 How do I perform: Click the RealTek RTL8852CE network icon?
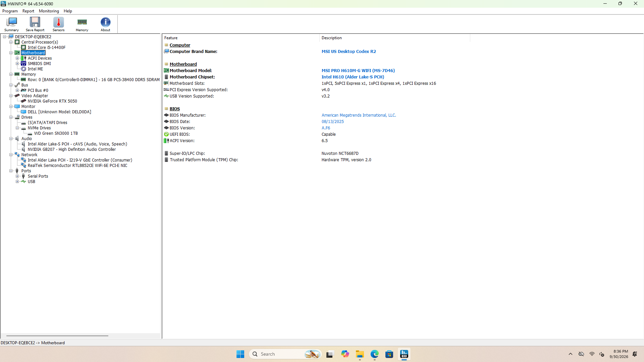(x=23, y=166)
